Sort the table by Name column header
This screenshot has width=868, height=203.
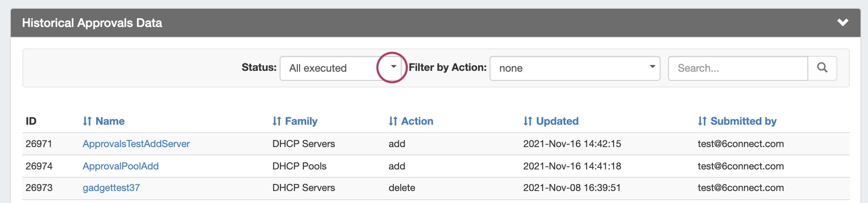[x=110, y=121]
